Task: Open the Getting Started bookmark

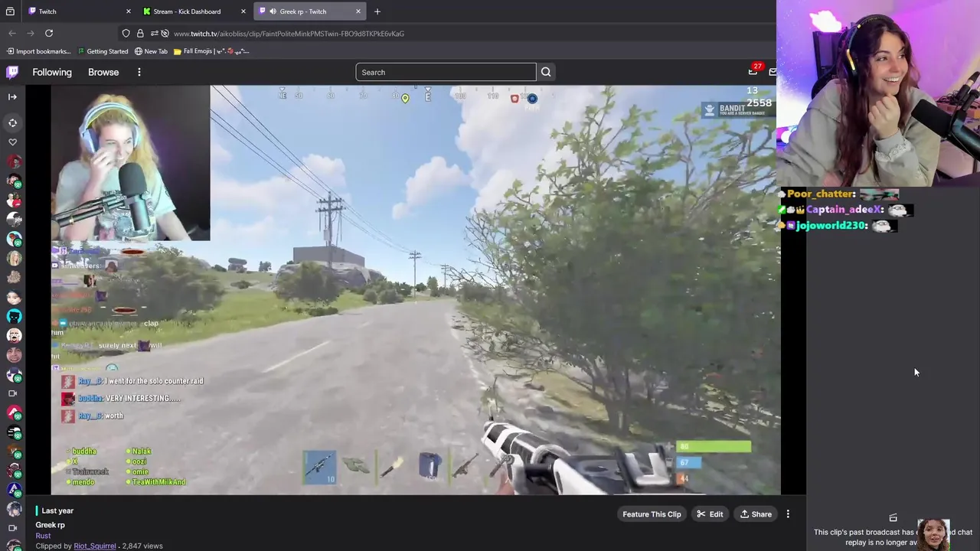Action: [103, 51]
